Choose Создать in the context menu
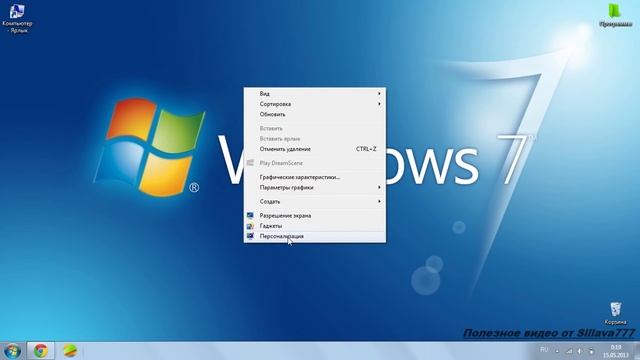The image size is (640, 360). 315,201
